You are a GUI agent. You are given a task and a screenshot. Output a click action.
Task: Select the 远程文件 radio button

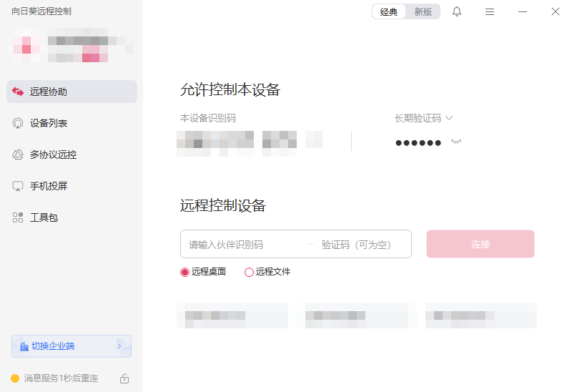249,272
